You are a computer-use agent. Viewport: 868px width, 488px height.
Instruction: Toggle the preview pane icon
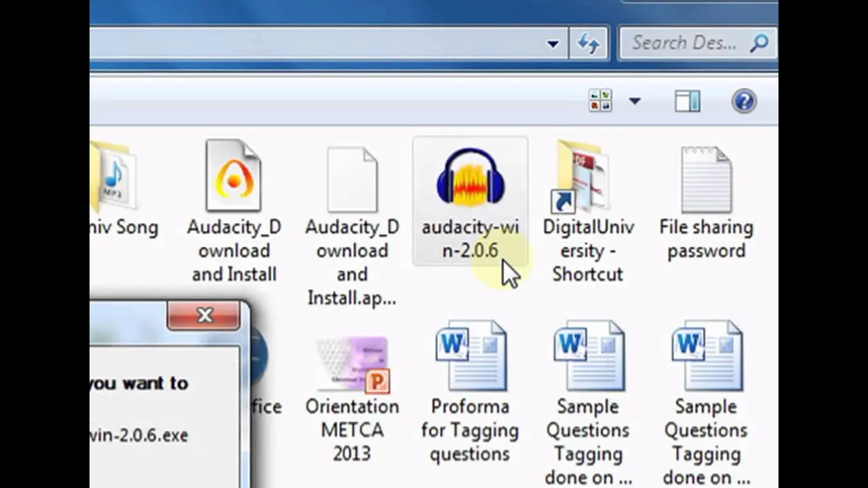coord(688,102)
